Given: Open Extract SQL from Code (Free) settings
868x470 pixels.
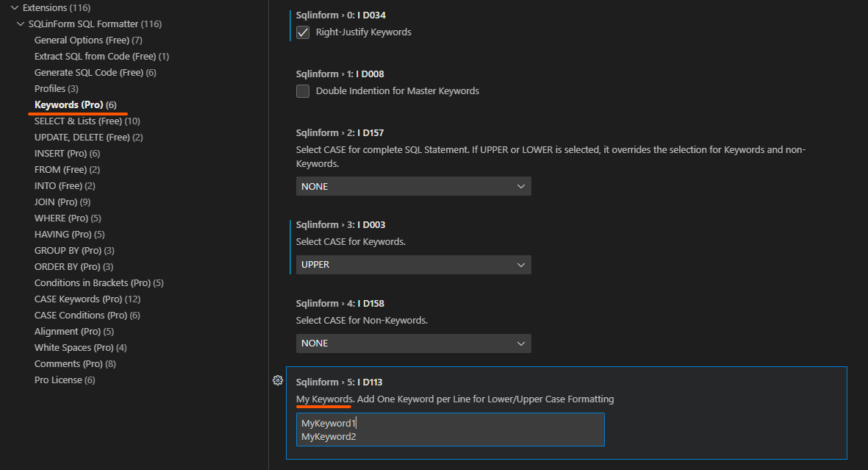Looking at the screenshot, I should 101,56.
